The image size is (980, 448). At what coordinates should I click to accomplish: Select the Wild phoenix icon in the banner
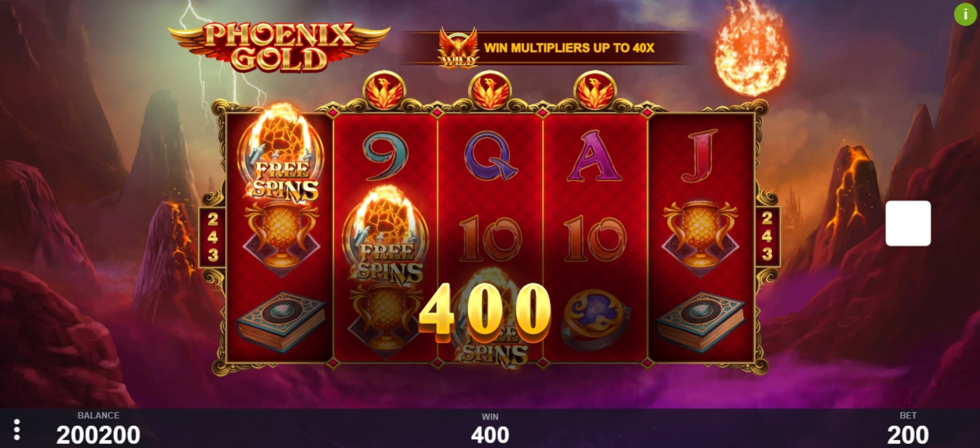458,48
